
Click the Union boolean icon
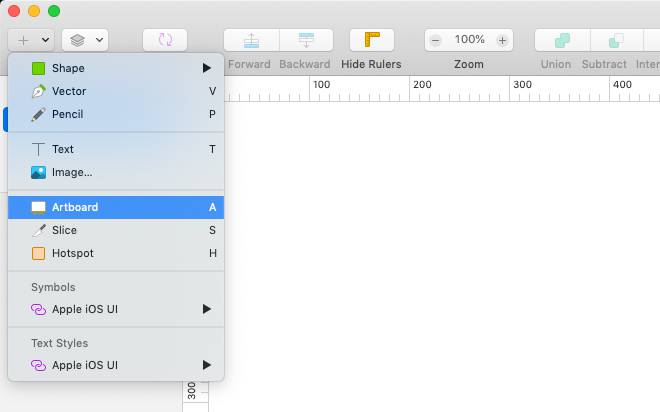point(562,40)
